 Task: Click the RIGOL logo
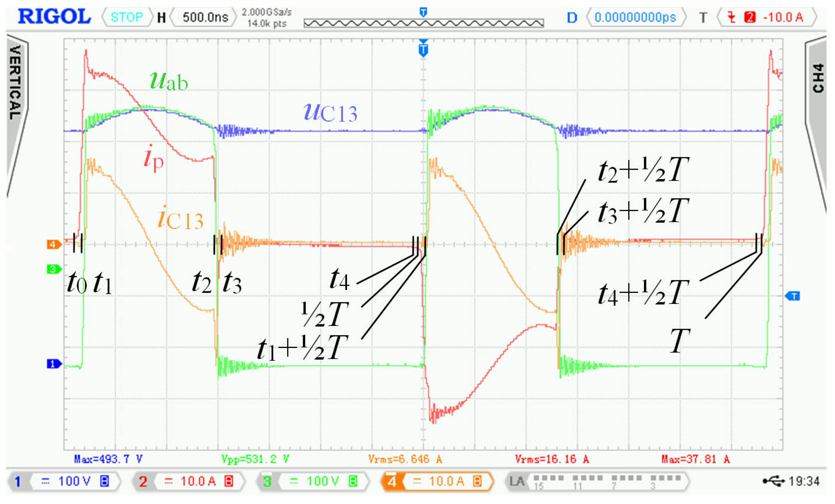click(54, 17)
